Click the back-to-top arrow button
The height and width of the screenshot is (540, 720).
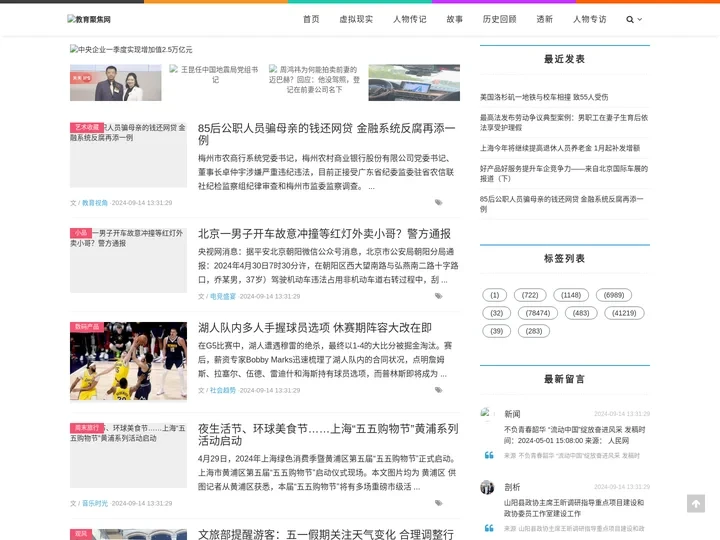click(x=696, y=504)
